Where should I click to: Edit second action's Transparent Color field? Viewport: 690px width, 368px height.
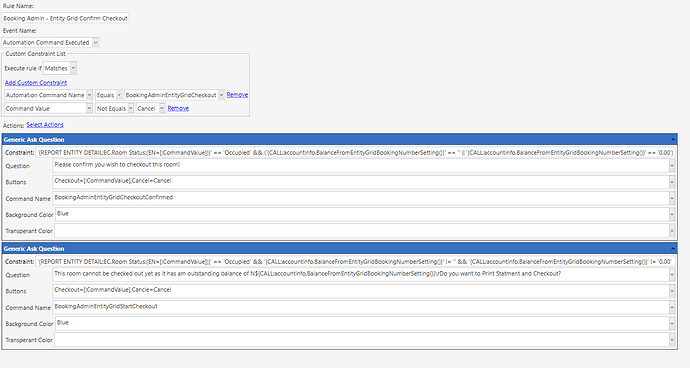(x=362, y=340)
